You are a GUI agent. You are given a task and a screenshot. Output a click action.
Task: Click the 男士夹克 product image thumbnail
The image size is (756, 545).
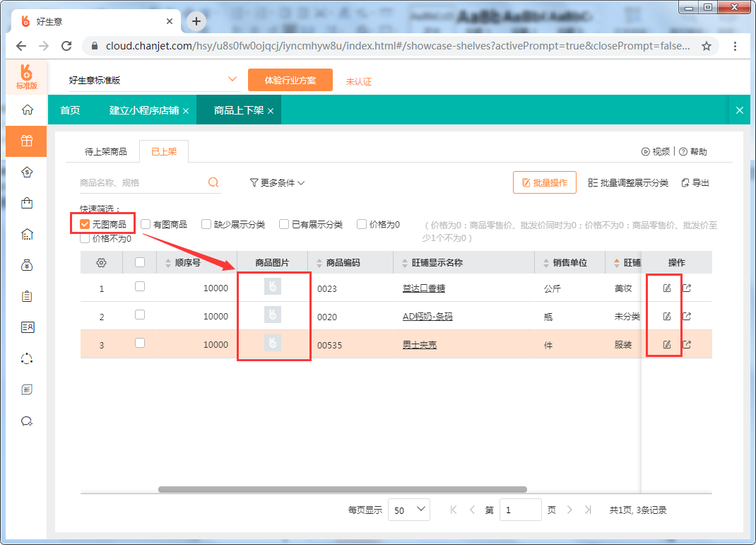pyautogui.click(x=273, y=343)
